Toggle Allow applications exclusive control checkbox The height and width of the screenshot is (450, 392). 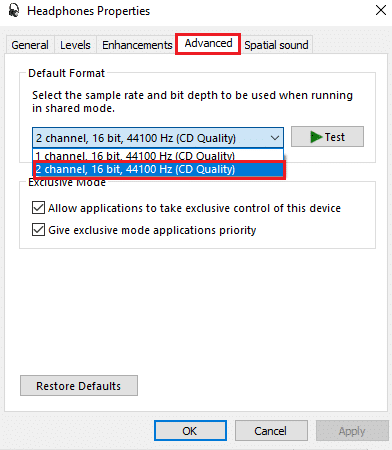point(38,208)
